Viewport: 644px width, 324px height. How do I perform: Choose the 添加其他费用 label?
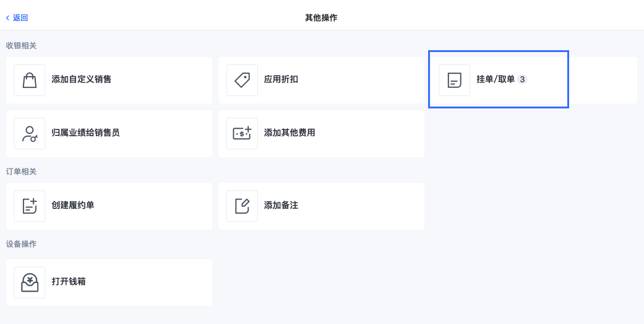pos(290,133)
